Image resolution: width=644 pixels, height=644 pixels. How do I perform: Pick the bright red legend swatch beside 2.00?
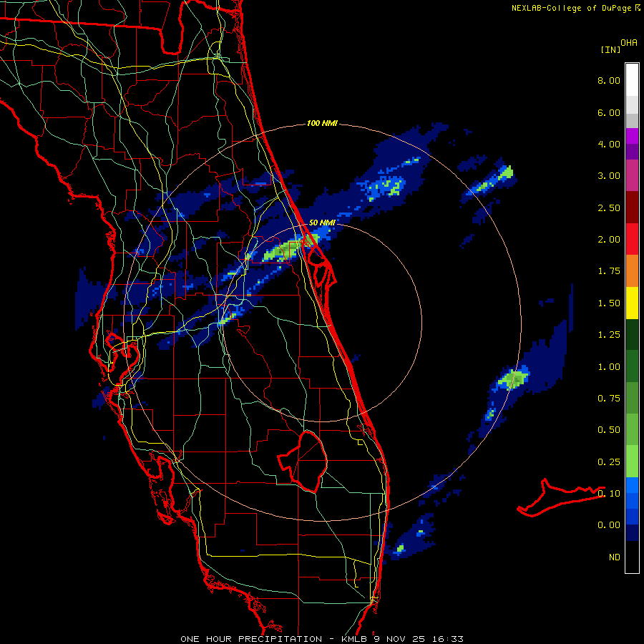tap(632, 239)
